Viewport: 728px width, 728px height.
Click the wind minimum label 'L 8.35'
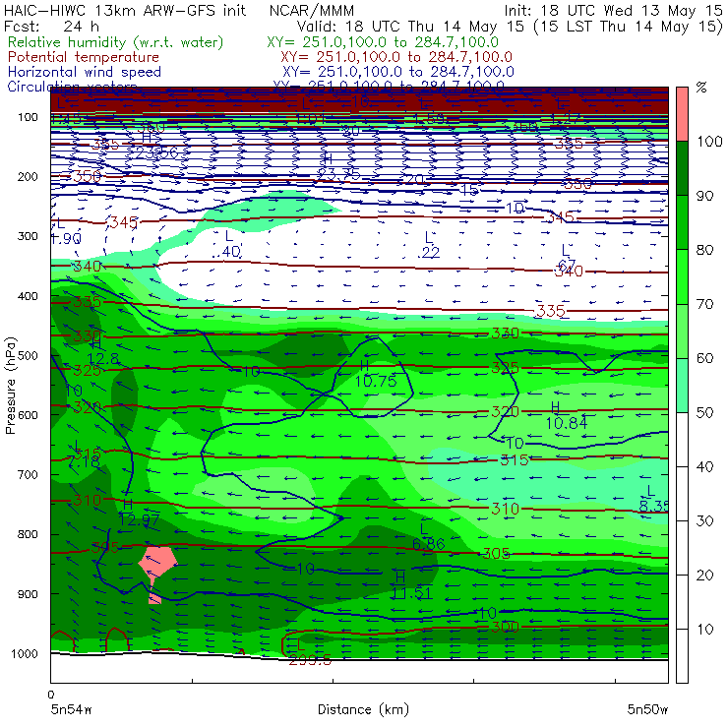point(653,499)
